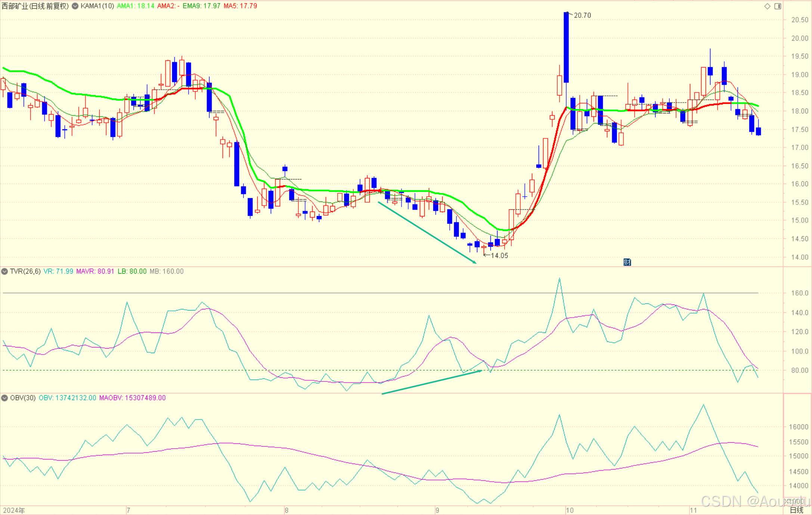
Task: Select the MA5: 17.79 legend label
Action: [x=240, y=6]
